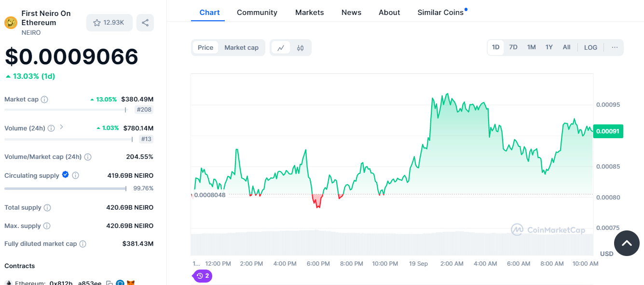Set chart range to 1D
The image size is (644, 285).
coord(496,47)
